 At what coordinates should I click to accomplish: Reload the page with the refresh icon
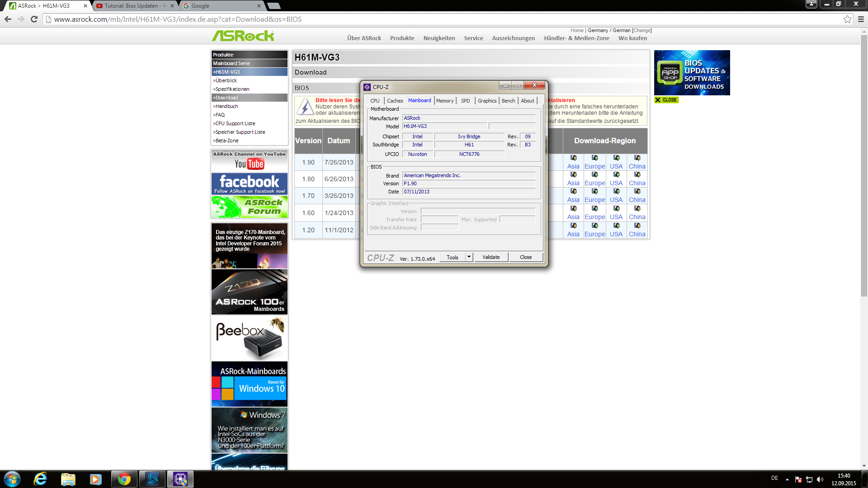coord(34,19)
